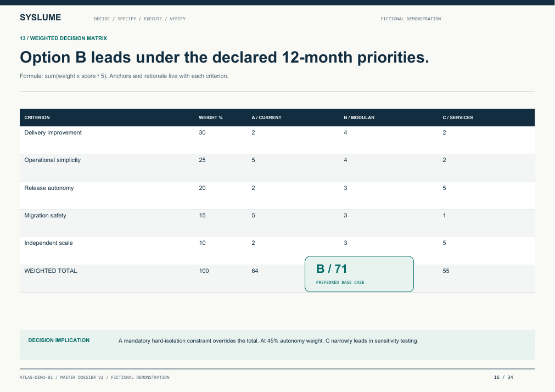The width and height of the screenshot is (555, 392).
Task: Click weighted total 64 for option A
Action: (255, 271)
